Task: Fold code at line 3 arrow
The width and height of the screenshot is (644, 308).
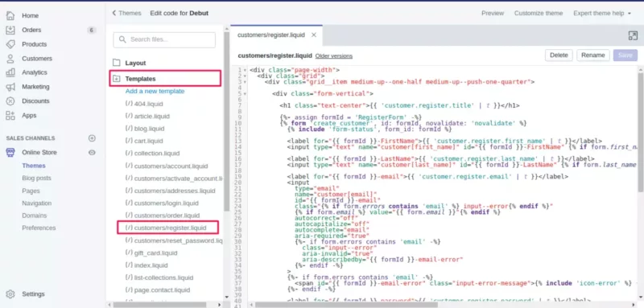Action: tap(246, 81)
